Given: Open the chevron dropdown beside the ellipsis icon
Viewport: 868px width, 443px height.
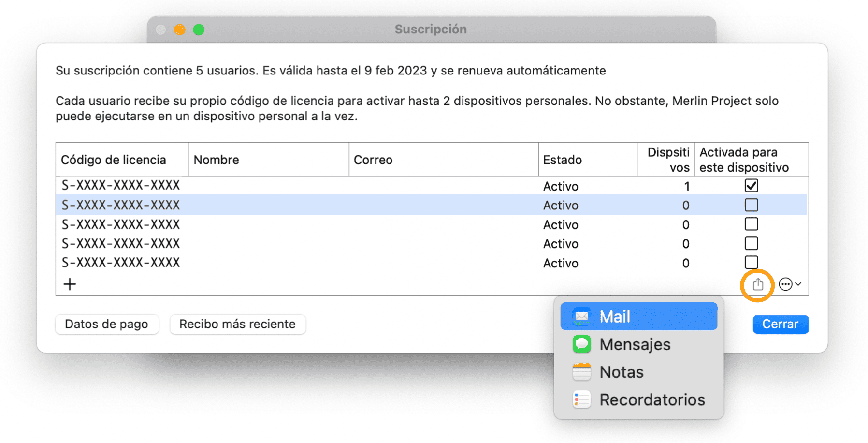Looking at the screenshot, I should click(798, 284).
